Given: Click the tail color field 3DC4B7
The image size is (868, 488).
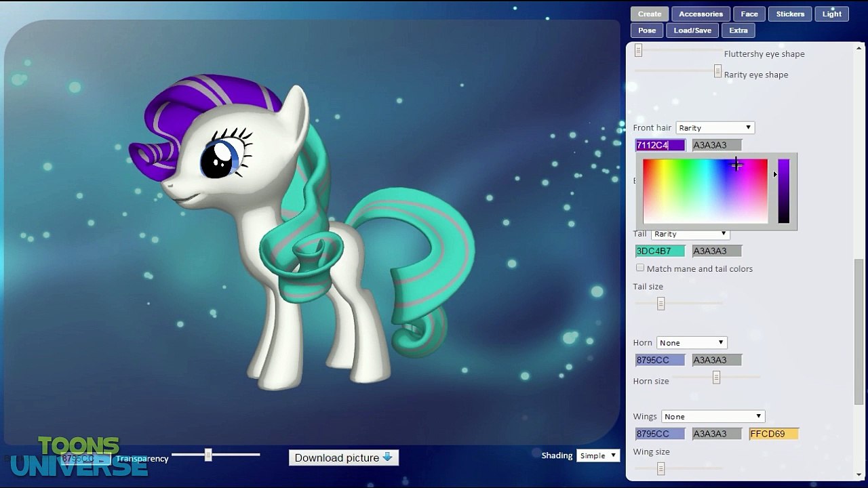Looking at the screenshot, I should pos(660,251).
